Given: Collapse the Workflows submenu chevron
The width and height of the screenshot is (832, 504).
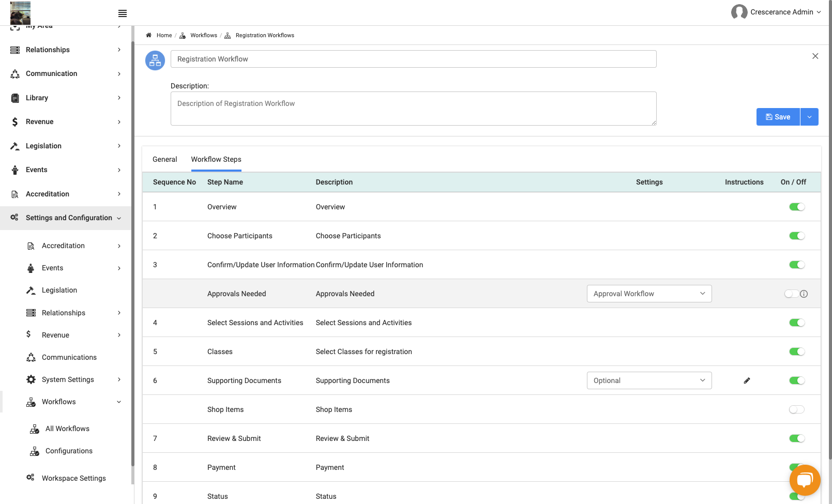Looking at the screenshot, I should (119, 402).
